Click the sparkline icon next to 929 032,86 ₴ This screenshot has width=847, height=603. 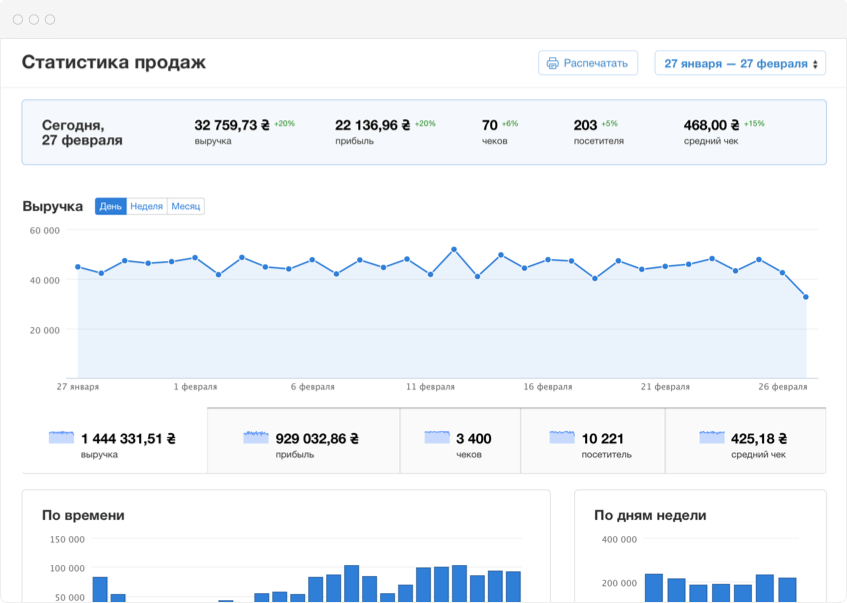click(256, 438)
